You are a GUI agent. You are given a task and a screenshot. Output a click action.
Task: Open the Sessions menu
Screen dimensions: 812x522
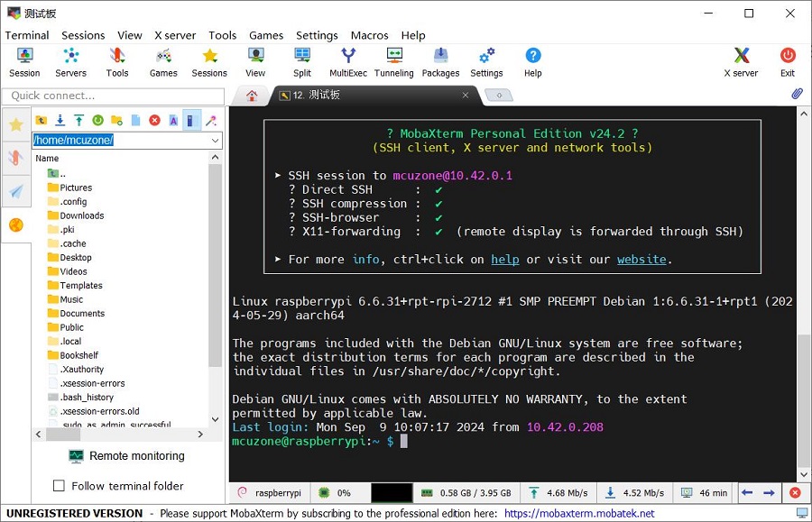click(x=83, y=35)
